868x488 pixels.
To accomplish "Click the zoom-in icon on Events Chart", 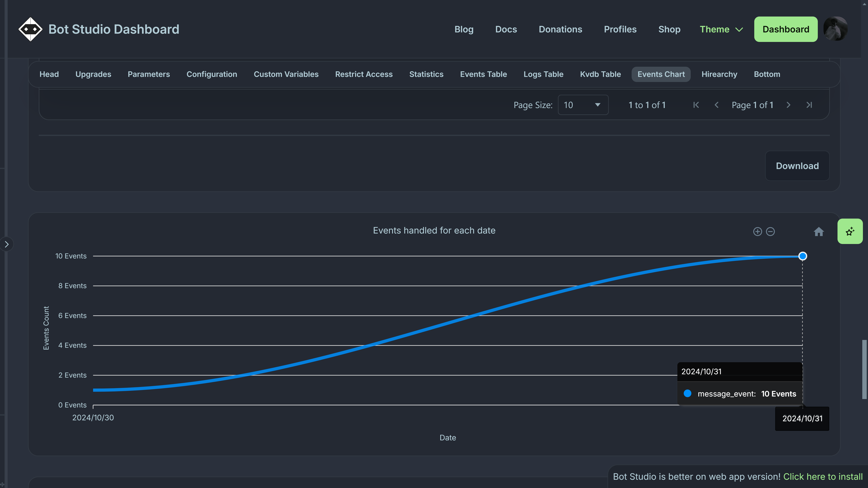I will [x=757, y=231].
